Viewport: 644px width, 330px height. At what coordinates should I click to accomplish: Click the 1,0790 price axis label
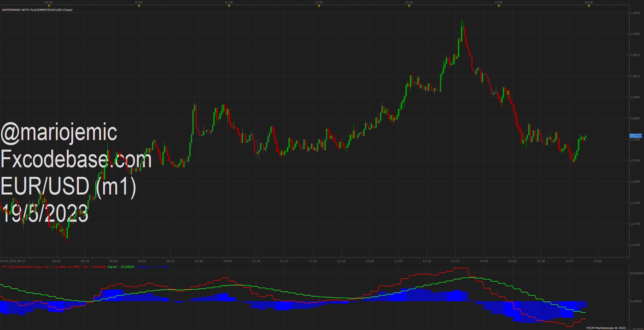635,160
